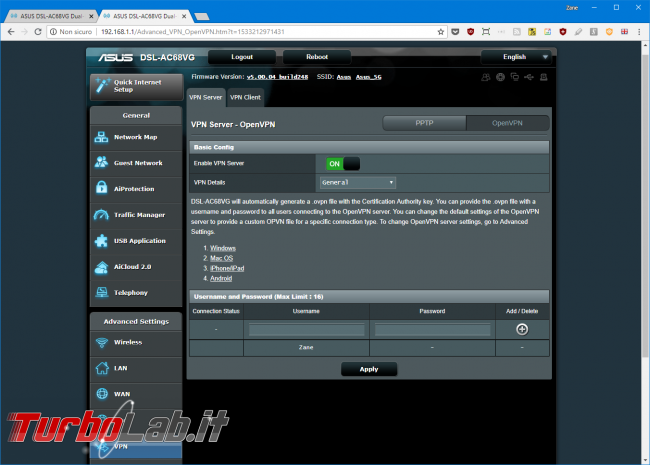Open the VPN item in sidebar
The image size is (650, 465).
point(136,447)
